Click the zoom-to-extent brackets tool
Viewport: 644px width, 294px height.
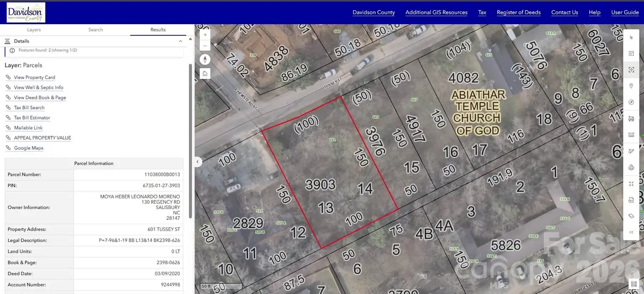[631, 70]
